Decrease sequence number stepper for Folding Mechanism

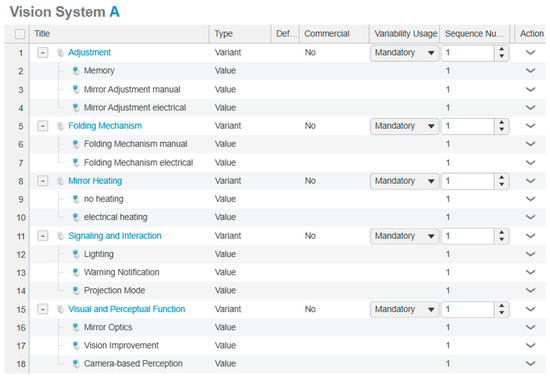click(x=502, y=129)
